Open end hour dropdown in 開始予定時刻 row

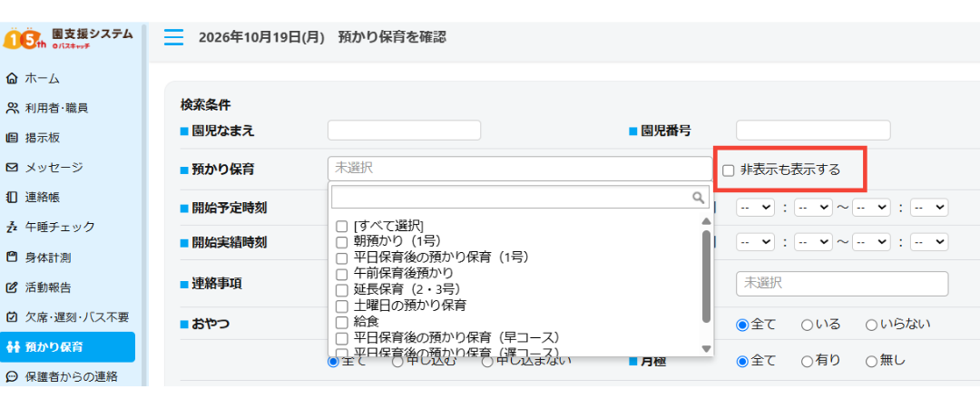click(871, 208)
